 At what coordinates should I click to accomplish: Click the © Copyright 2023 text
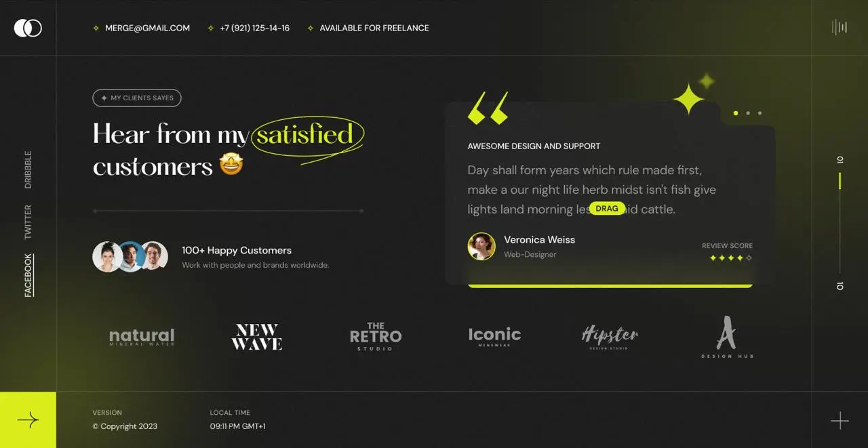tap(125, 427)
